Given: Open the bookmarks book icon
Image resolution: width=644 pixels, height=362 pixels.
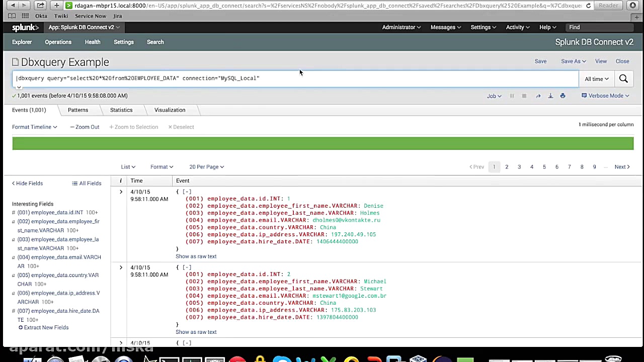Looking at the screenshot, I should [x=13, y=16].
